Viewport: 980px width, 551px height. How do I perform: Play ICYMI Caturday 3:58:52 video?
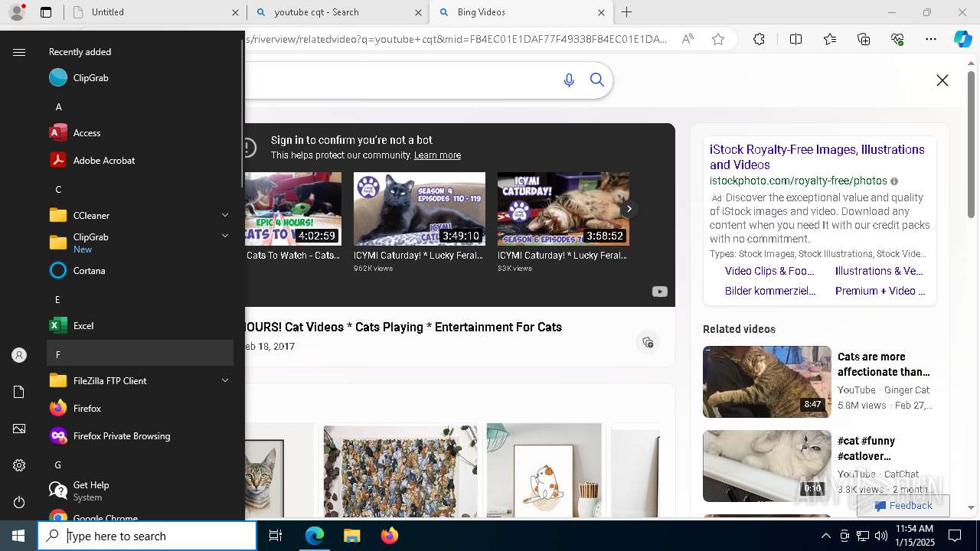(563, 209)
